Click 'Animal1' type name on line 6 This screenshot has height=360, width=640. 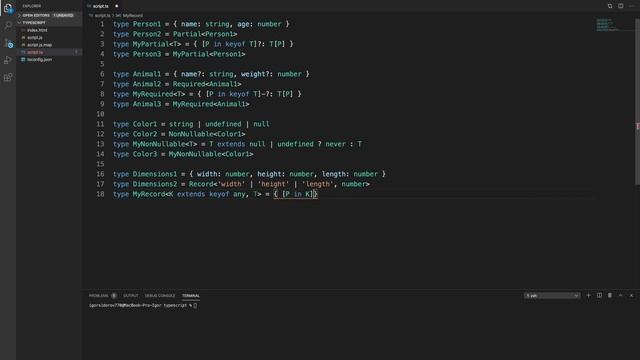147,74
